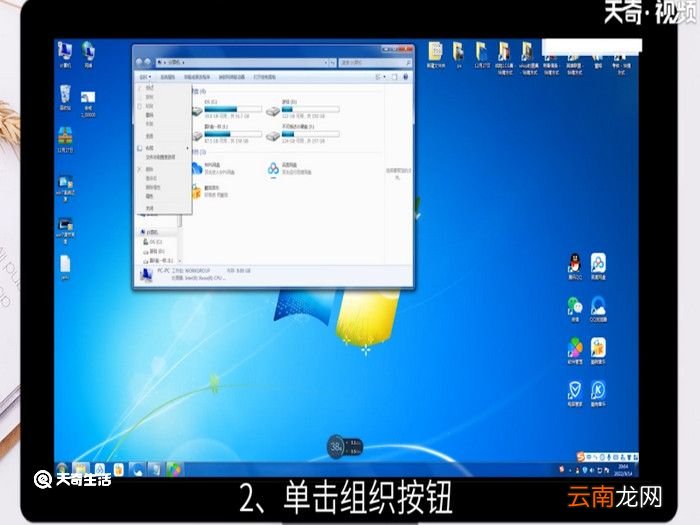Click the refresh button beside address bar
The image size is (700, 525).
(x=333, y=62)
